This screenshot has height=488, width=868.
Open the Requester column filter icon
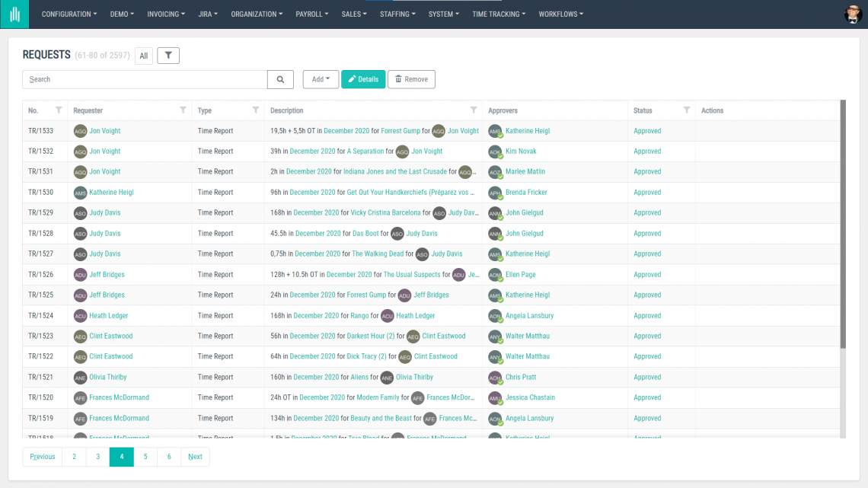[x=183, y=110]
